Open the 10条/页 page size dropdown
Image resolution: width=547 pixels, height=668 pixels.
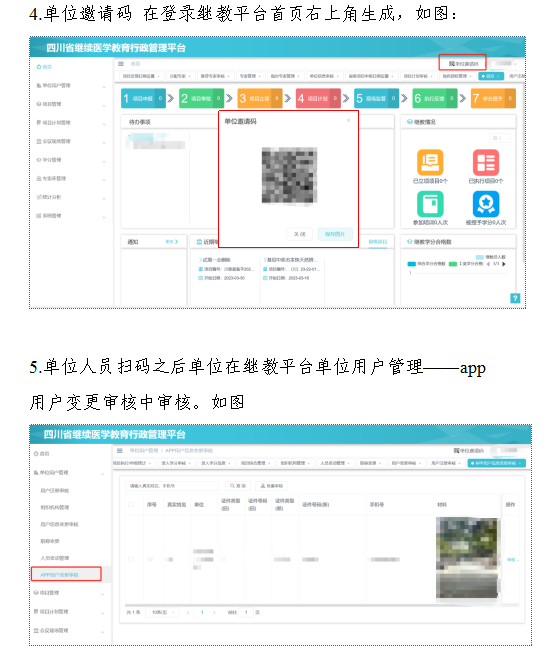162,612
